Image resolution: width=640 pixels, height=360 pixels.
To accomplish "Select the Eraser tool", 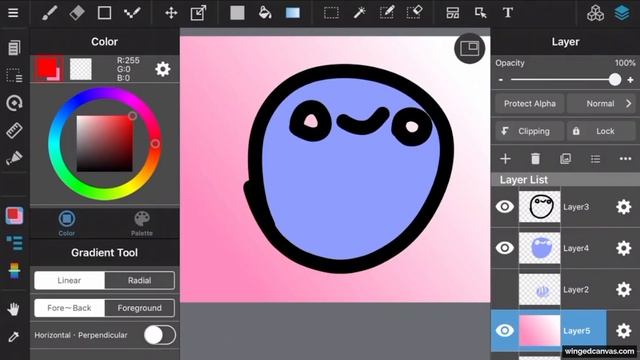I will point(77,13).
